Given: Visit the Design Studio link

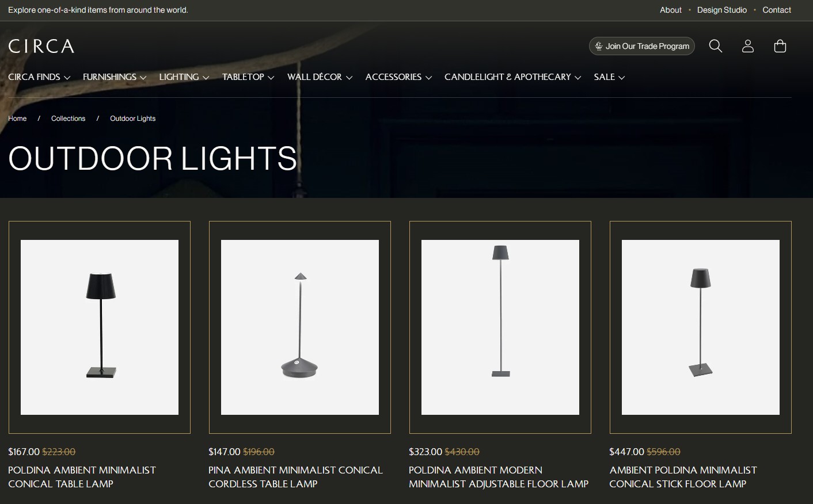Looking at the screenshot, I should (x=721, y=10).
